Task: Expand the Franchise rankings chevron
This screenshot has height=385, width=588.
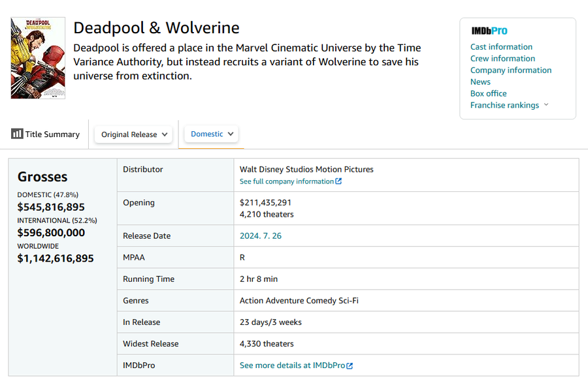Action: pos(546,105)
